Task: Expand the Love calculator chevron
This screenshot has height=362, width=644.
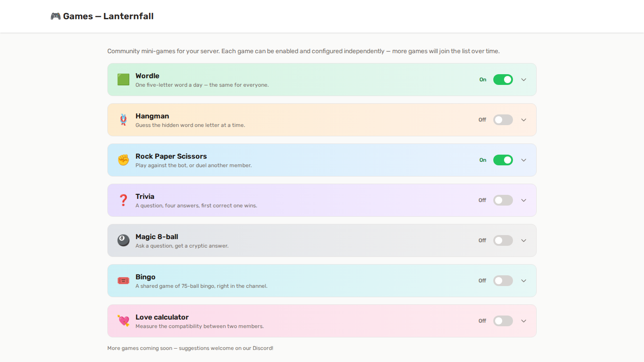Action: click(524, 321)
